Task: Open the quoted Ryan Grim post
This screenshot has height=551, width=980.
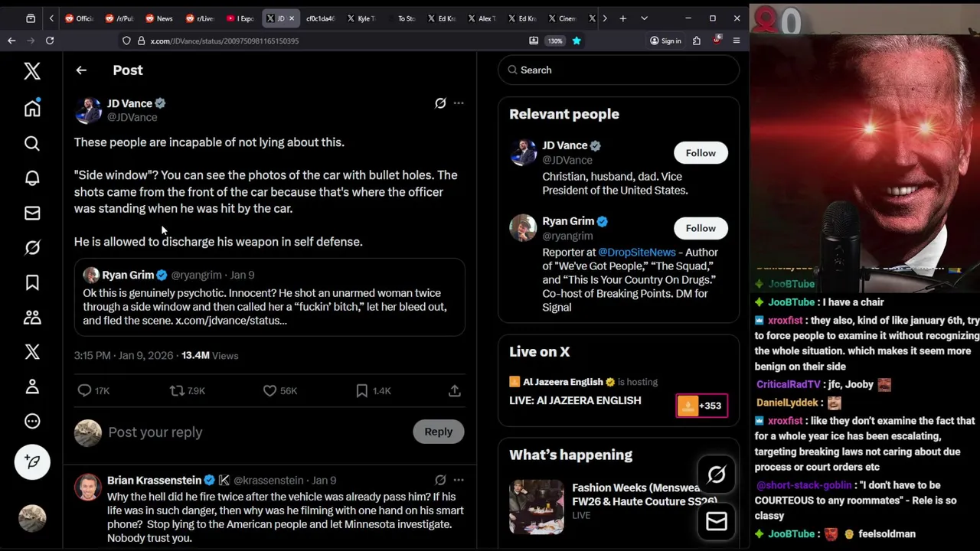Action: point(269,298)
